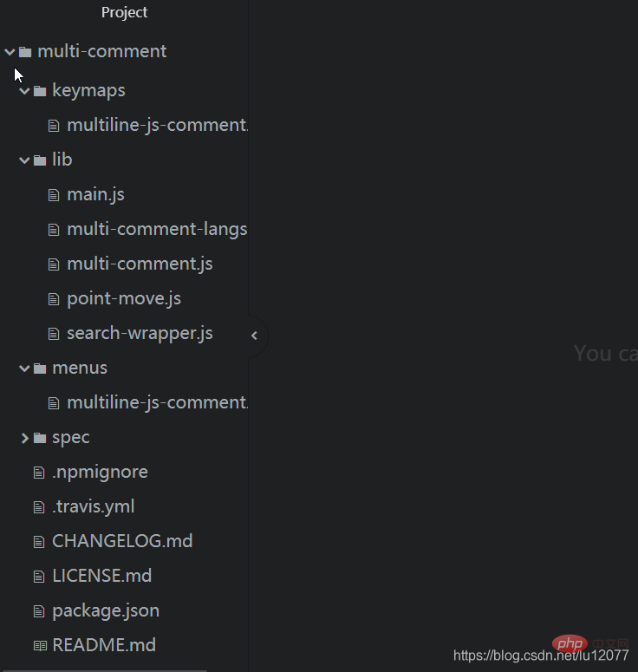Collapse the lib folder chevron
Image resolution: width=638 pixels, height=672 pixels.
[24, 160]
